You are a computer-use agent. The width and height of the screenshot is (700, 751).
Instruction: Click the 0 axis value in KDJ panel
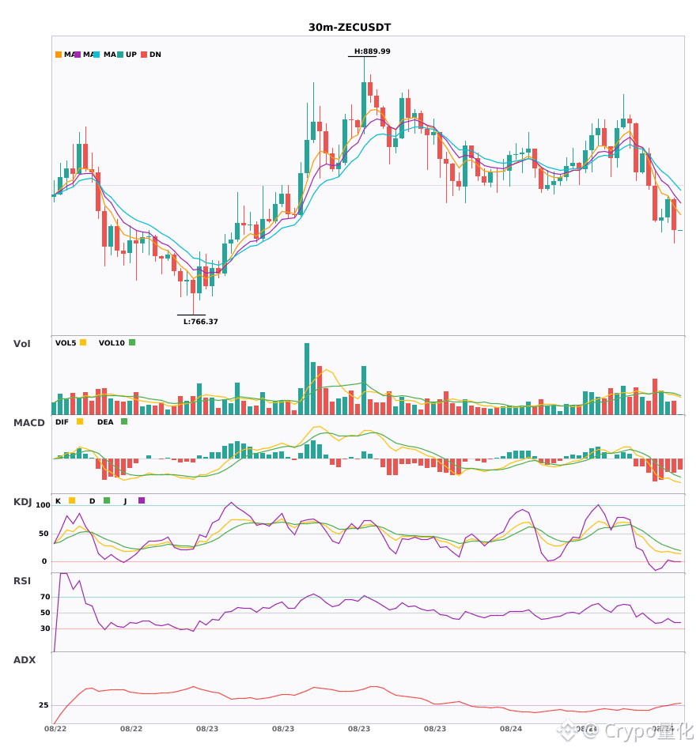[x=44, y=561]
